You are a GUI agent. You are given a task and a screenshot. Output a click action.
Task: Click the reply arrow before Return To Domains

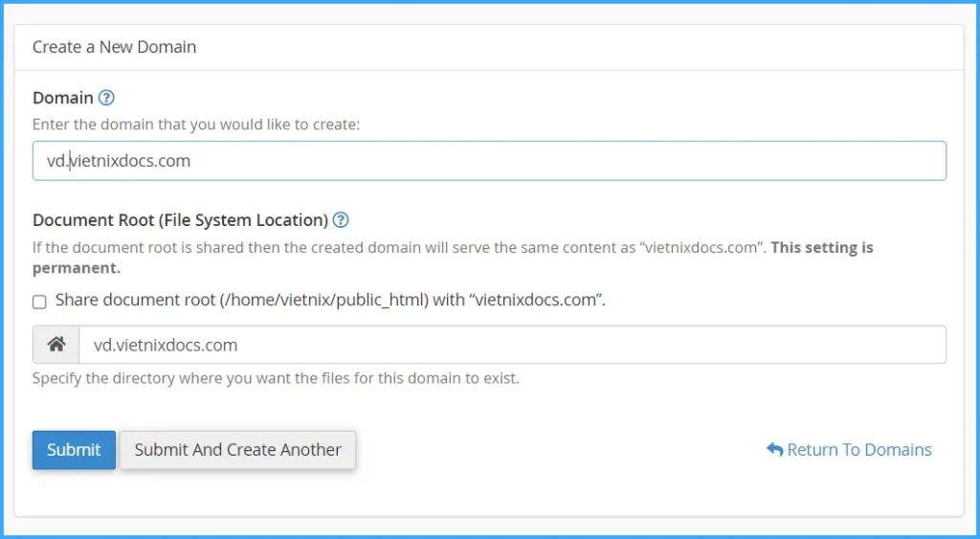[x=774, y=450]
